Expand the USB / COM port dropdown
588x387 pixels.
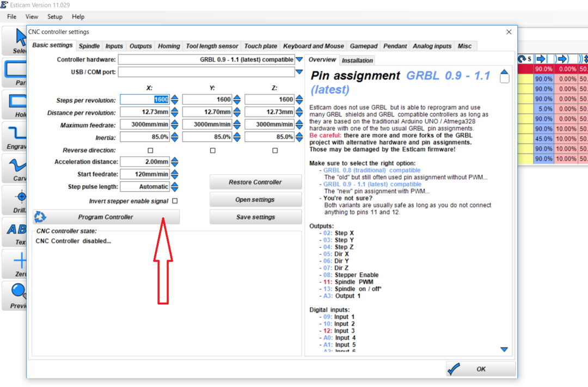tap(299, 72)
